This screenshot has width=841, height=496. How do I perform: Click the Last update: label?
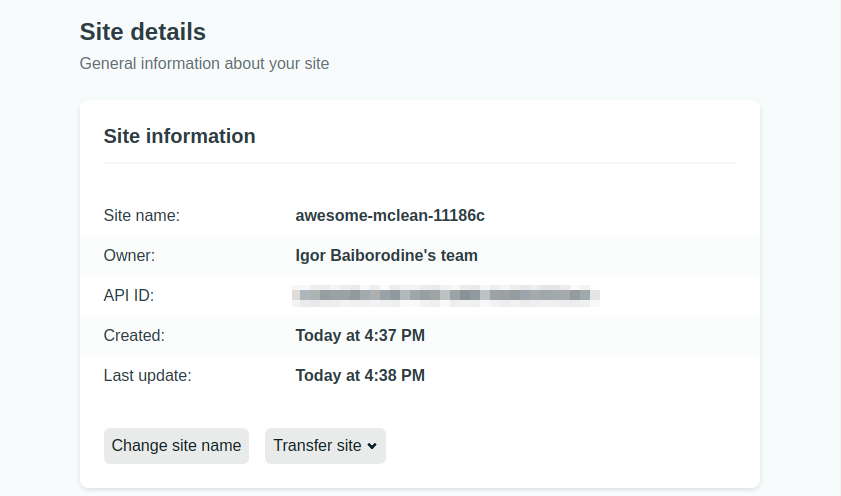pos(147,375)
